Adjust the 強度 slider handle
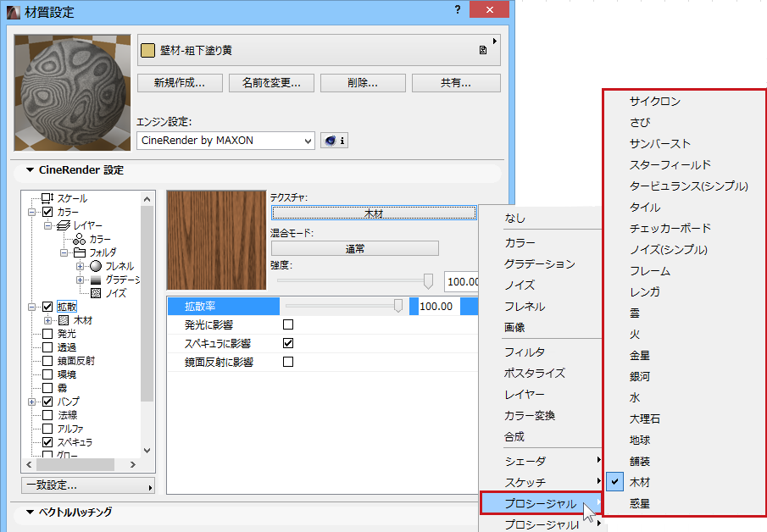Viewport: 767px width, 532px height. pyautogui.click(x=428, y=281)
